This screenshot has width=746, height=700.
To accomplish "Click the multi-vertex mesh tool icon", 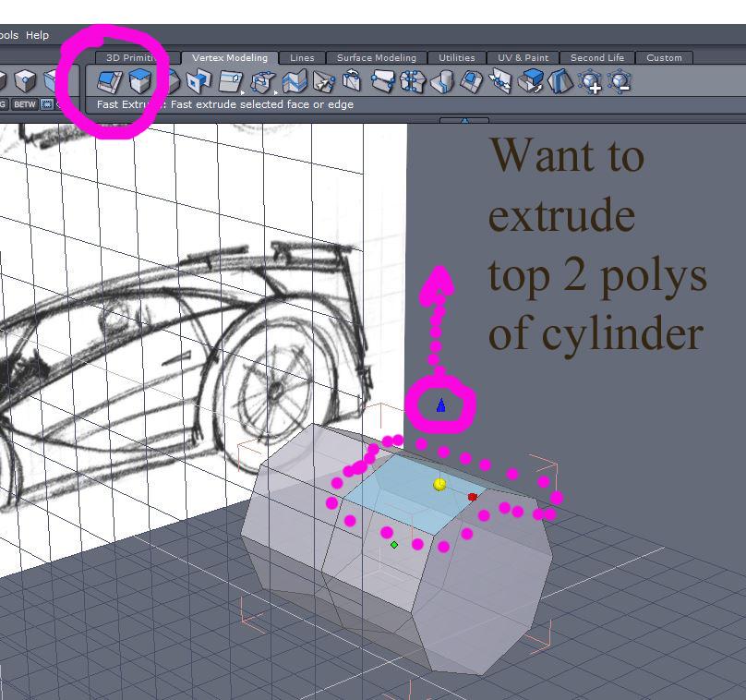I will pos(413,81).
